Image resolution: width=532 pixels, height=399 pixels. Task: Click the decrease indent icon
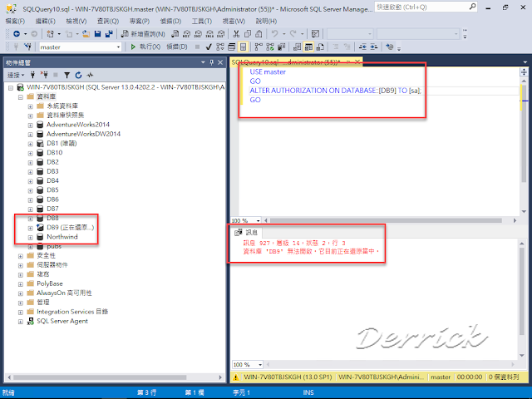pyautogui.click(x=362, y=47)
